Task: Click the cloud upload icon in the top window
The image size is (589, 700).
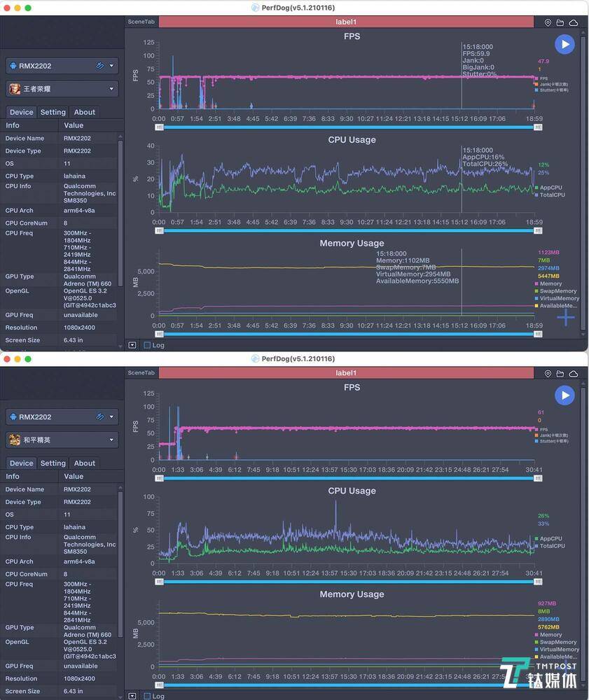Action: (574, 22)
